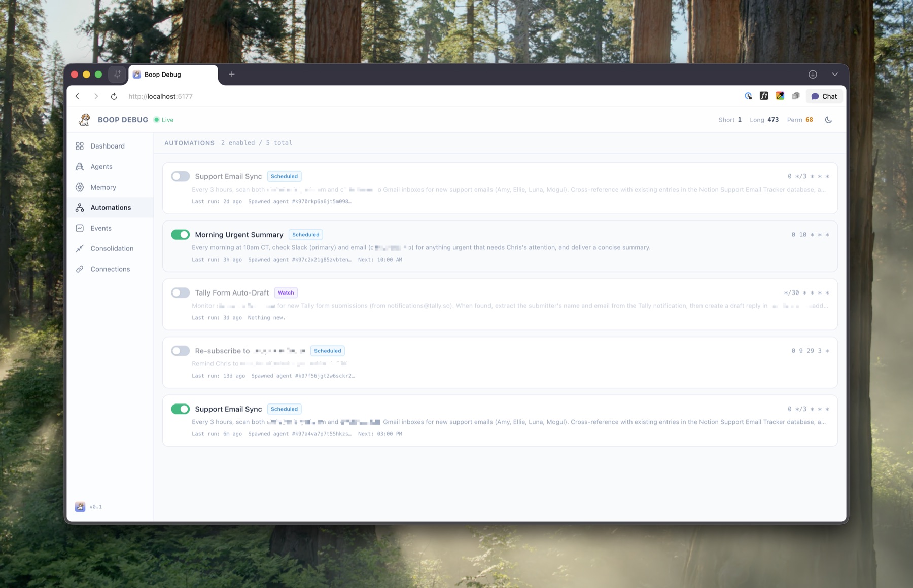913x588 pixels.
Task: Click the version logo icon near v0.1
Action: [80, 507]
